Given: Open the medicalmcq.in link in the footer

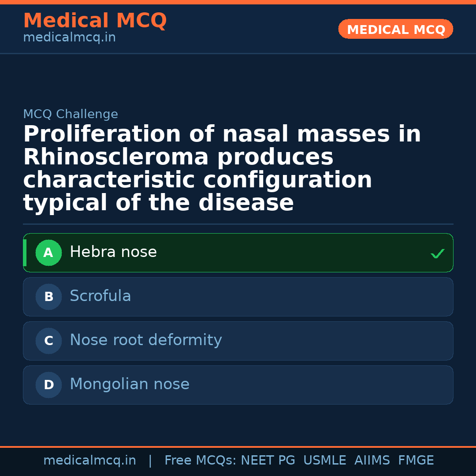Looking at the screenshot, I should click(x=89, y=461).
